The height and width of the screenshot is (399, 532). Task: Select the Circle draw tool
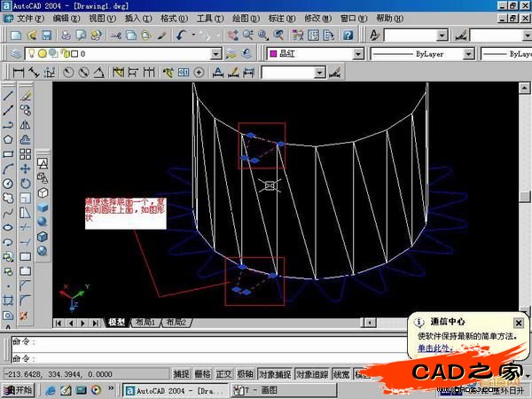point(8,183)
